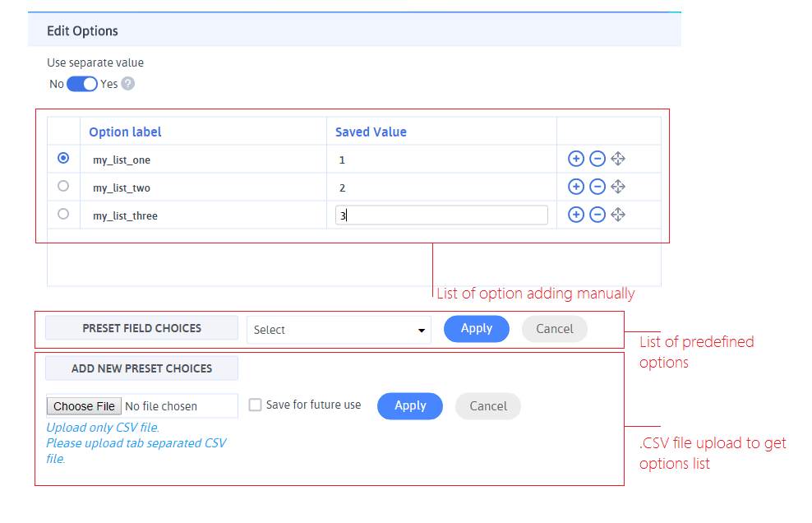The height and width of the screenshot is (523, 812).
Task: Select the my_list_two radio button
Action: coord(63,186)
